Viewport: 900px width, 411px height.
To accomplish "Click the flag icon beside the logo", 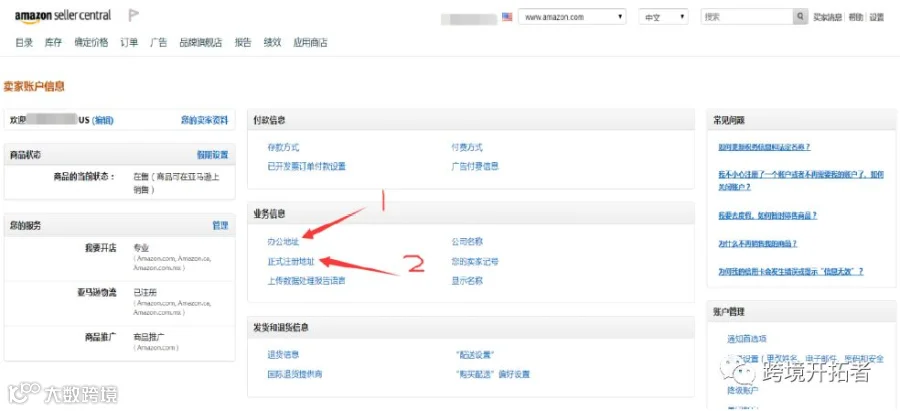I will (x=133, y=15).
